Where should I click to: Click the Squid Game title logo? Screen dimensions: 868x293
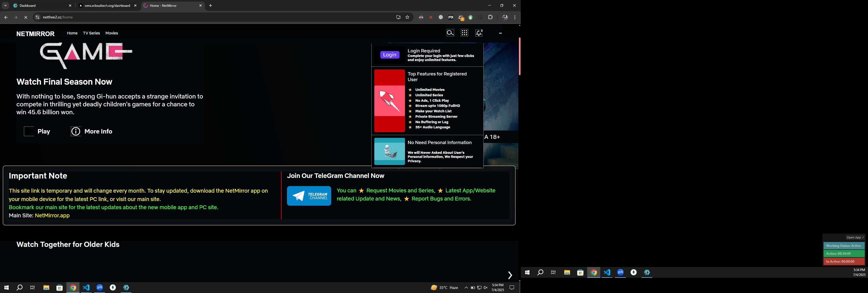(x=86, y=56)
